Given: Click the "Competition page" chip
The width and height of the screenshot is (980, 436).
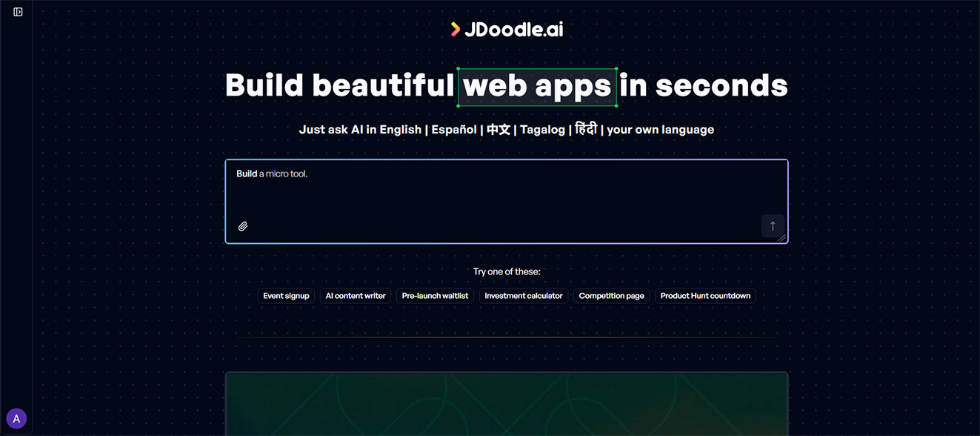Looking at the screenshot, I should 610,295.
